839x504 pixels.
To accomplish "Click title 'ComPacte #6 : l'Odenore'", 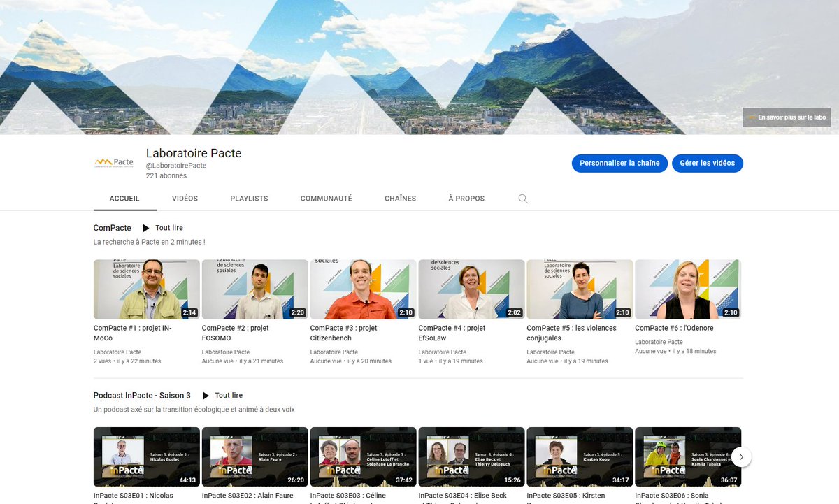I will pos(674,328).
